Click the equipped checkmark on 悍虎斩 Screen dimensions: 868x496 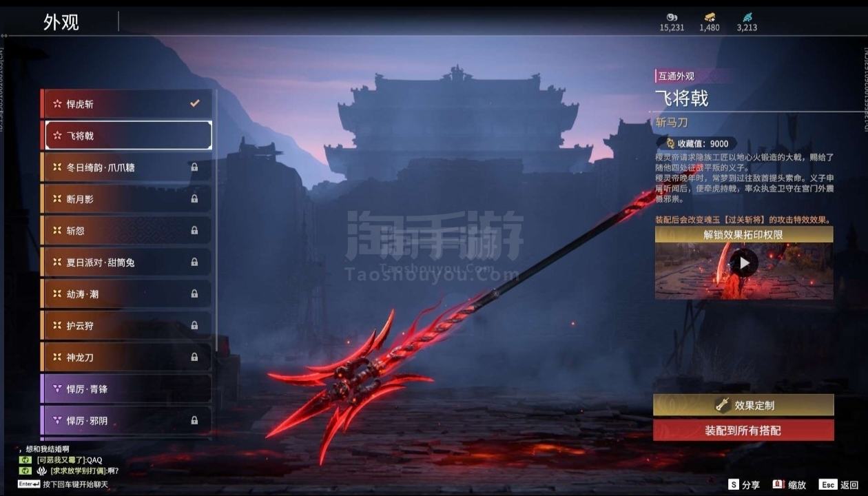click(x=195, y=103)
